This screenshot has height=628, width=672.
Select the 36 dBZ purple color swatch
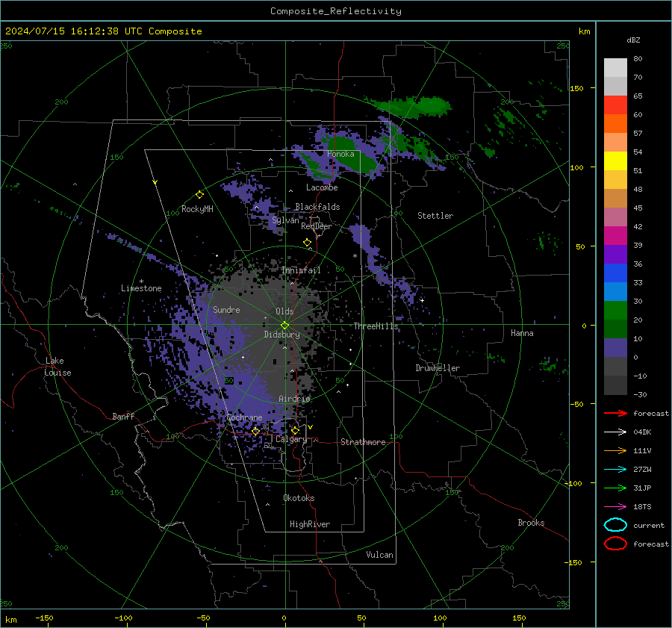[615, 254]
